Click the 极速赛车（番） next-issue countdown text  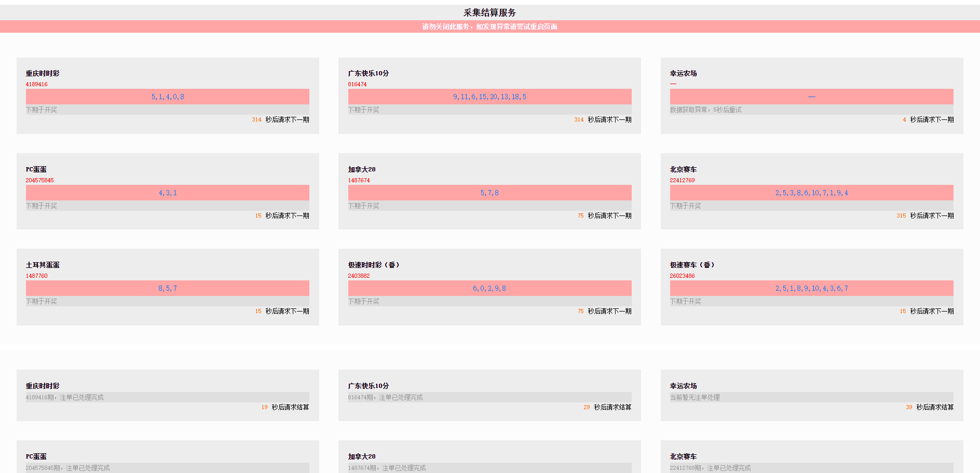(x=931, y=311)
